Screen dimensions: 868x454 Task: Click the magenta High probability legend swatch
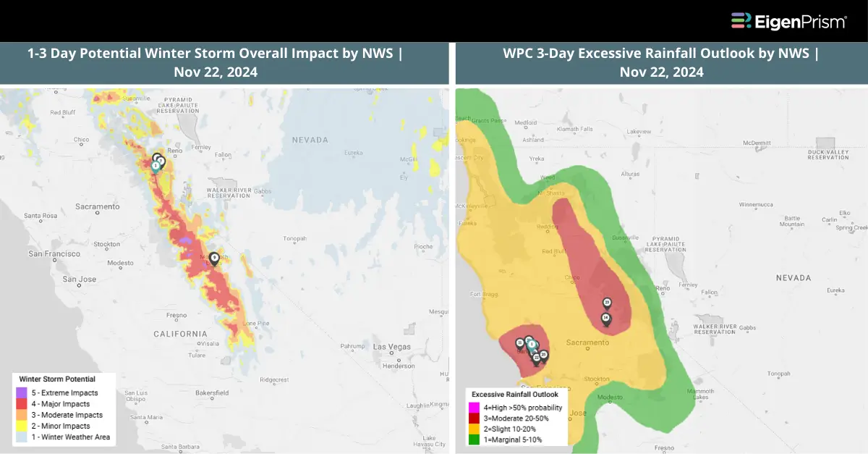click(x=474, y=408)
